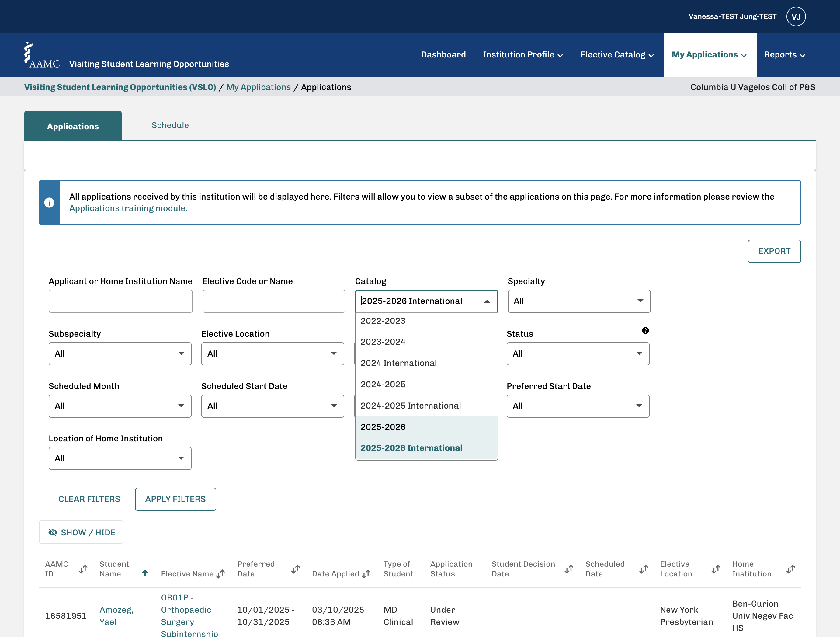Viewport: 840px width, 637px height.
Task: Collapse the Catalog combo box
Action: click(x=487, y=301)
